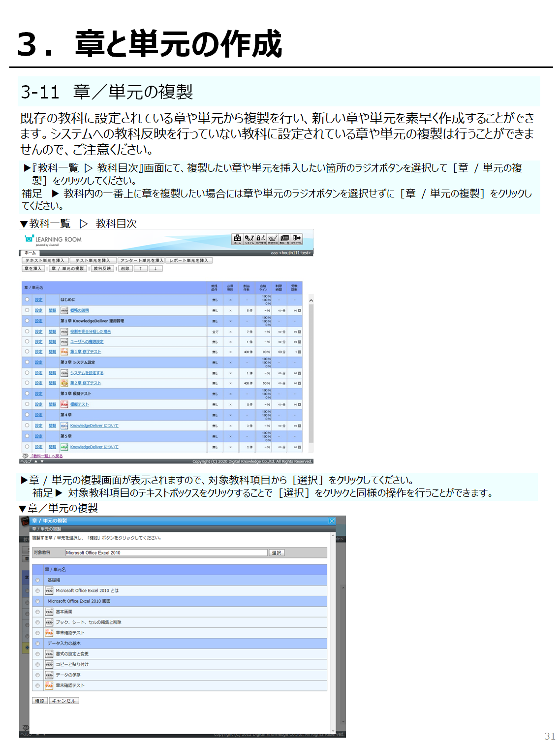Click 確認 button in copy dialog
Image resolution: width=560 pixels, height=747 pixels.
39,701
